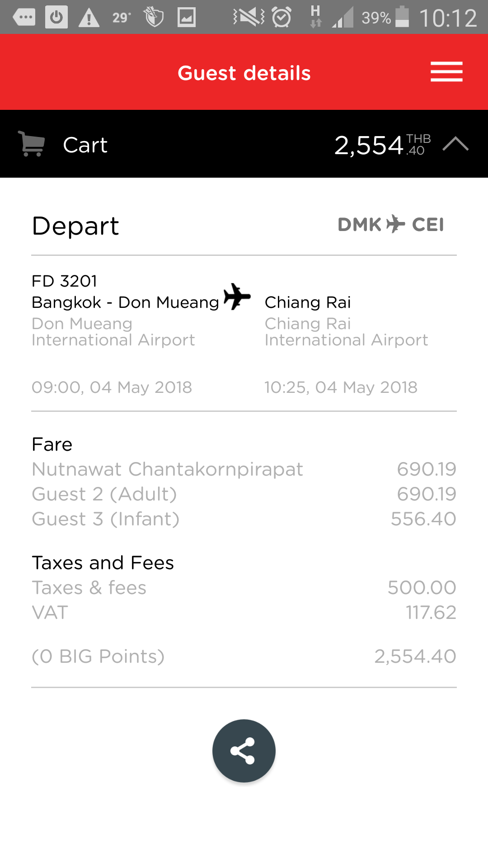Viewport: 488px width, 868px height.
Task: Tap the airplane icon between cities
Action: [x=237, y=297]
